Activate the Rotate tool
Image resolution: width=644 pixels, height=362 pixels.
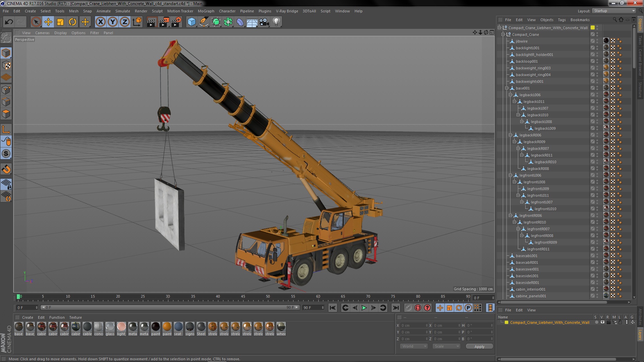(x=72, y=22)
